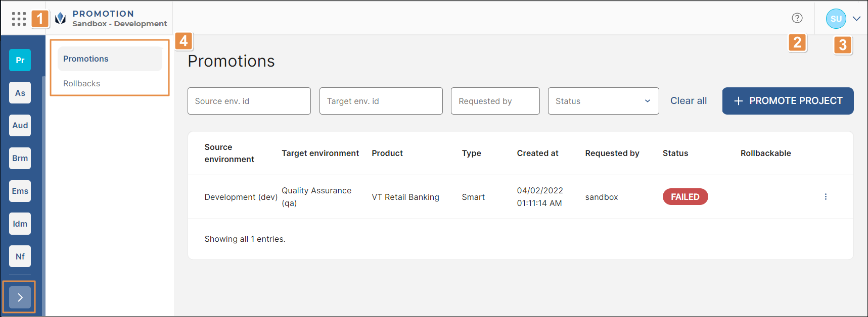Screen dimensions: 868x317
Task: Select the Nf sidebar product
Action: click(x=20, y=256)
